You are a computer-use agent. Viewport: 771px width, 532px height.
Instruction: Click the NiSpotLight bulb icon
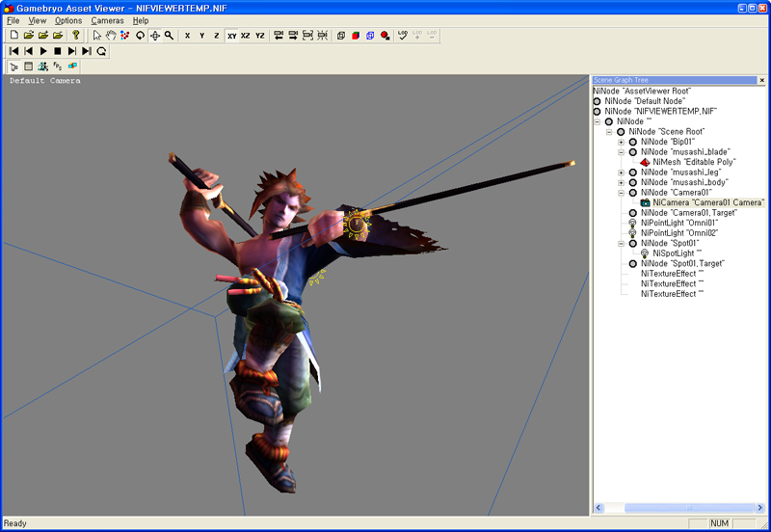click(x=645, y=253)
